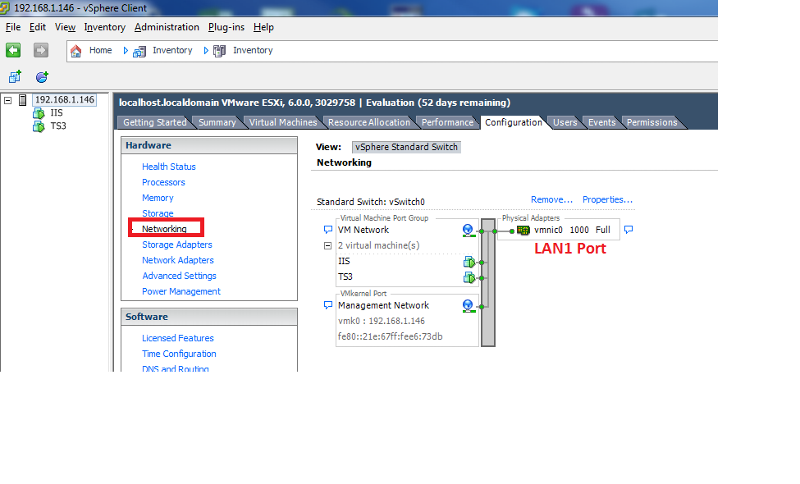
Task: Click the vSphere Standard Switch view button
Action: (407, 147)
